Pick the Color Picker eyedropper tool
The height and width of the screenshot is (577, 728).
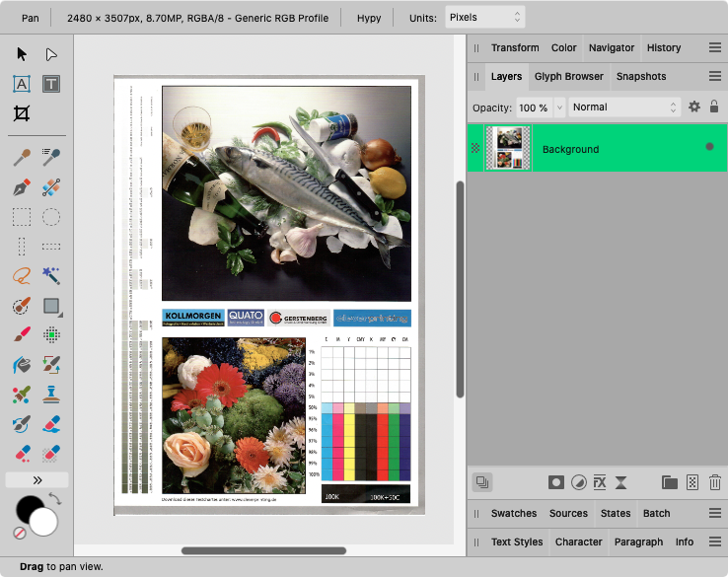point(22,158)
